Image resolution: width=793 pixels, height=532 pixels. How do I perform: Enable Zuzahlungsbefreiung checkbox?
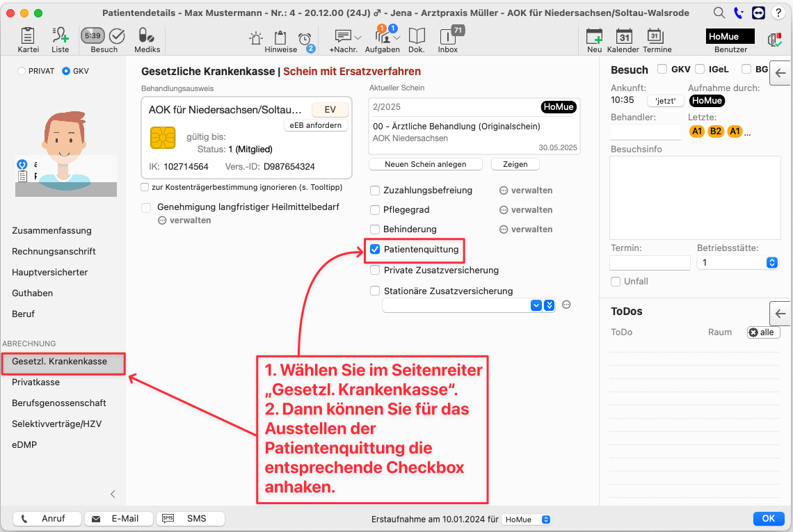click(x=375, y=191)
